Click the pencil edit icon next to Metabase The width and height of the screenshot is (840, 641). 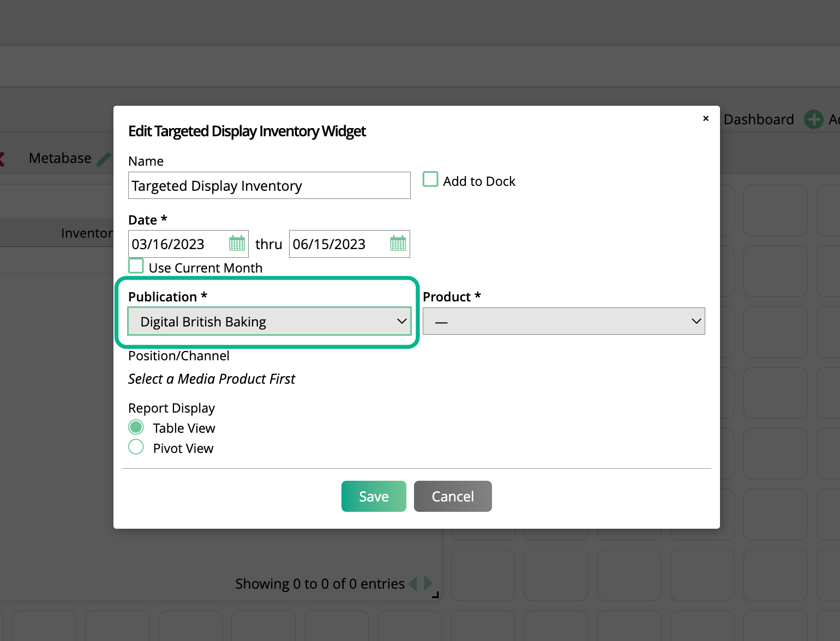[x=103, y=159]
